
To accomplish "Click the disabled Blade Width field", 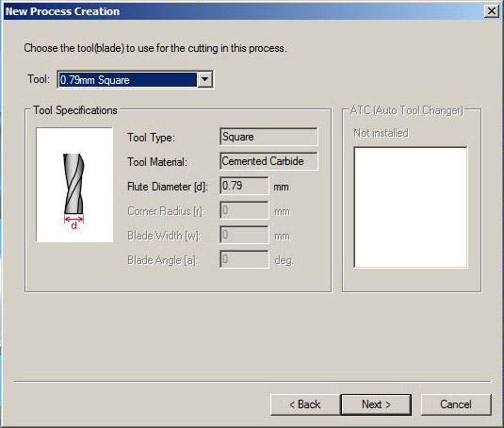I will point(244,235).
